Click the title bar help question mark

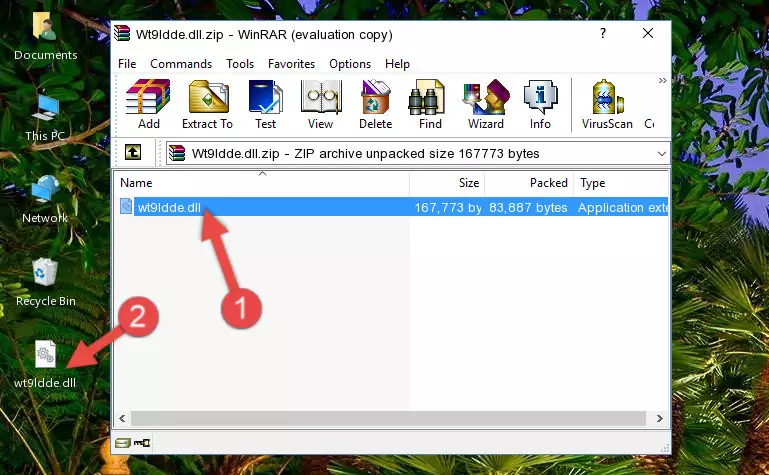[603, 33]
